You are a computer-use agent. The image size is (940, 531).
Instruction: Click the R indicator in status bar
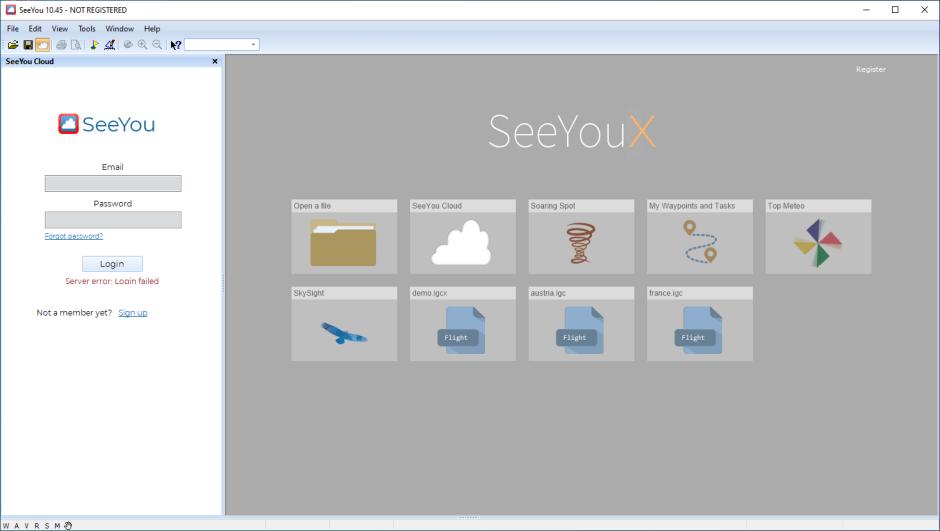click(37, 526)
